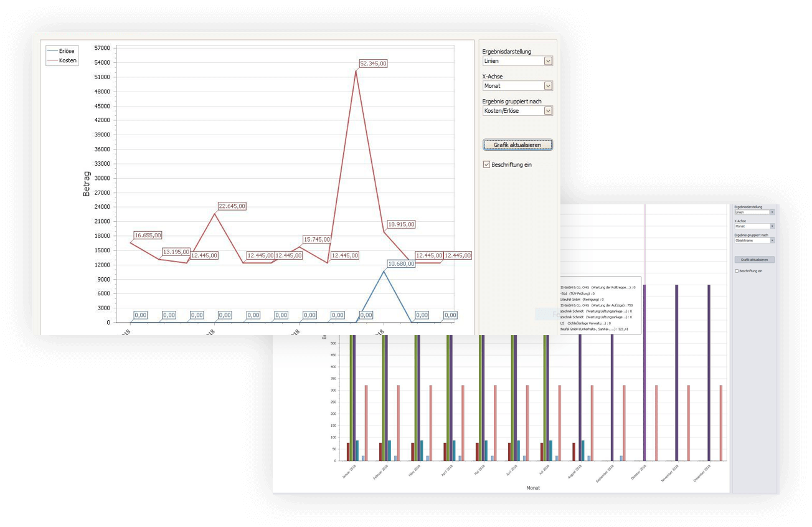
Task: Click the pink bar above Dezember 2018
Action: click(x=721, y=422)
